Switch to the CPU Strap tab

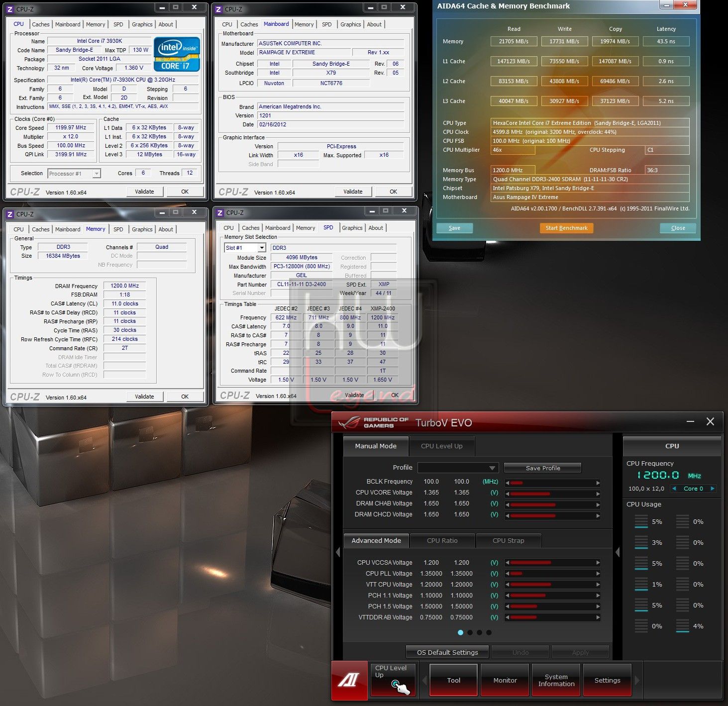508,540
